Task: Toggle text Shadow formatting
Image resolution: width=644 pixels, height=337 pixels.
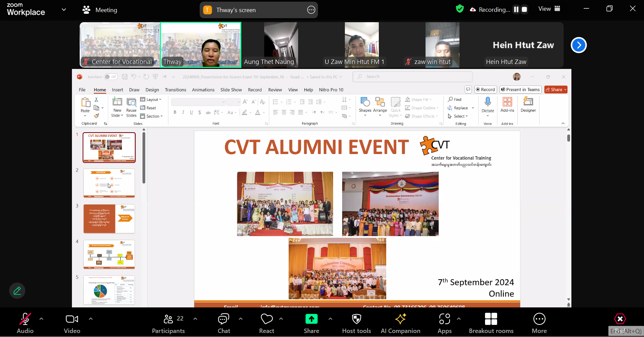Action: tap(200, 112)
